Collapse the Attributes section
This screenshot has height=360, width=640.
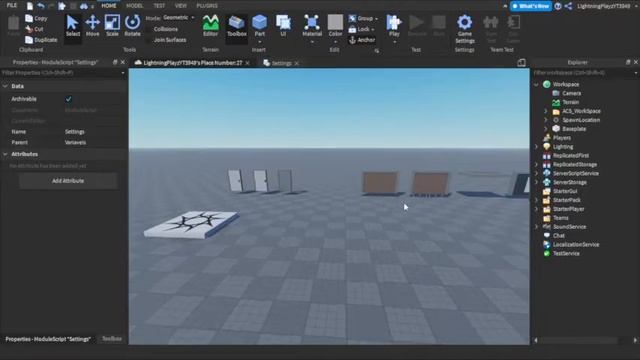5,154
